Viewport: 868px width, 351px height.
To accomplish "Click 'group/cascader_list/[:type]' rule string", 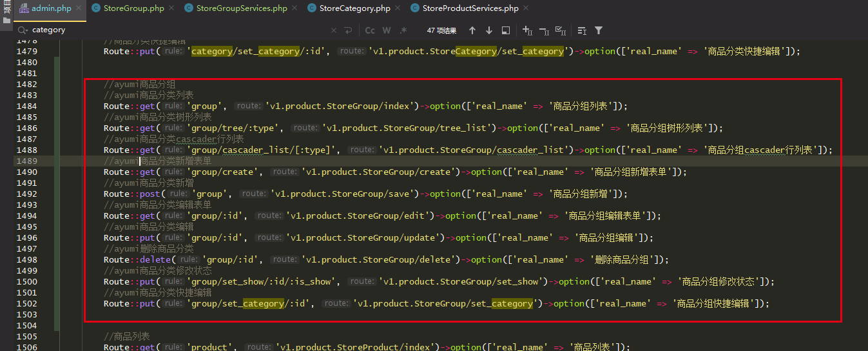I will [x=264, y=150].
